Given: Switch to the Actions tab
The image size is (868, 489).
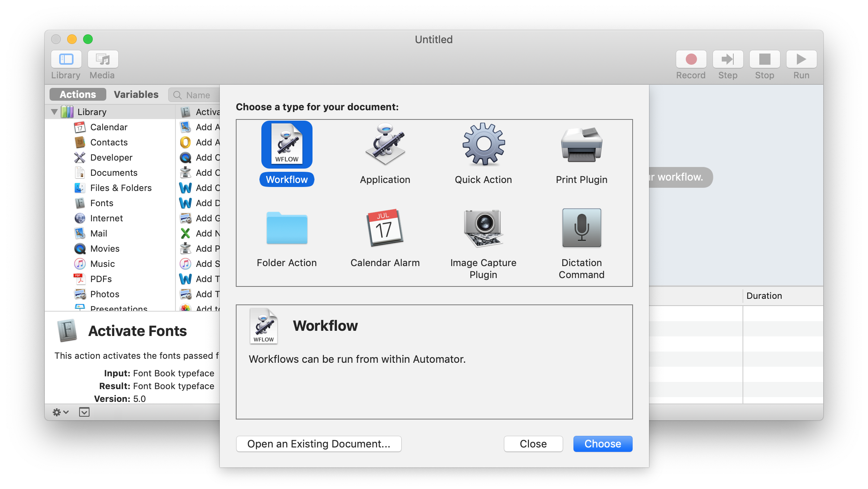Looking at the screenshot, I should (78, 95).
